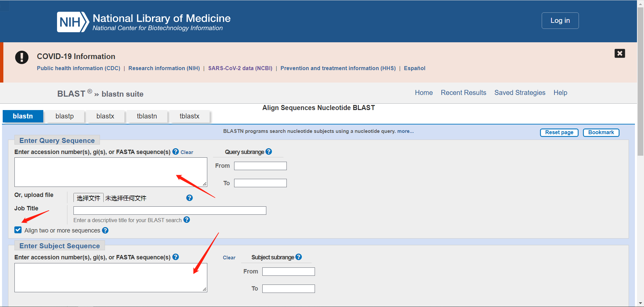Open the Español link

[x=415, y=68]
